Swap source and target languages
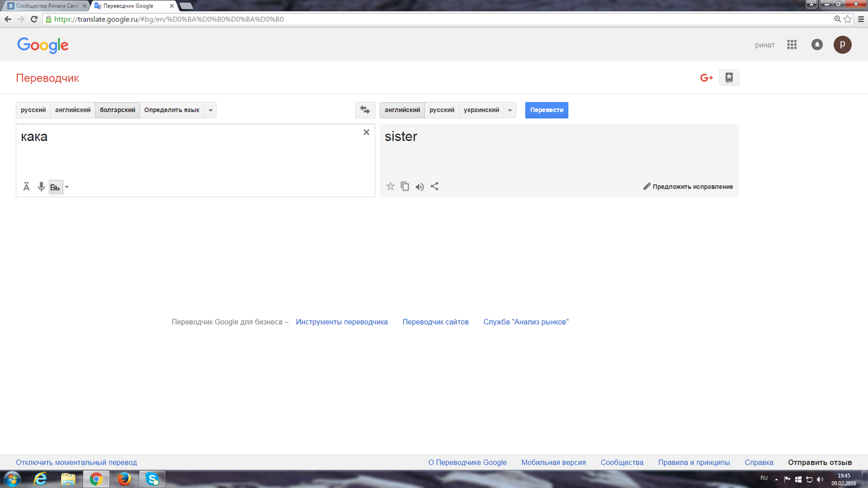The width and height of the screenshot is (868, 488). pos(365,110)
